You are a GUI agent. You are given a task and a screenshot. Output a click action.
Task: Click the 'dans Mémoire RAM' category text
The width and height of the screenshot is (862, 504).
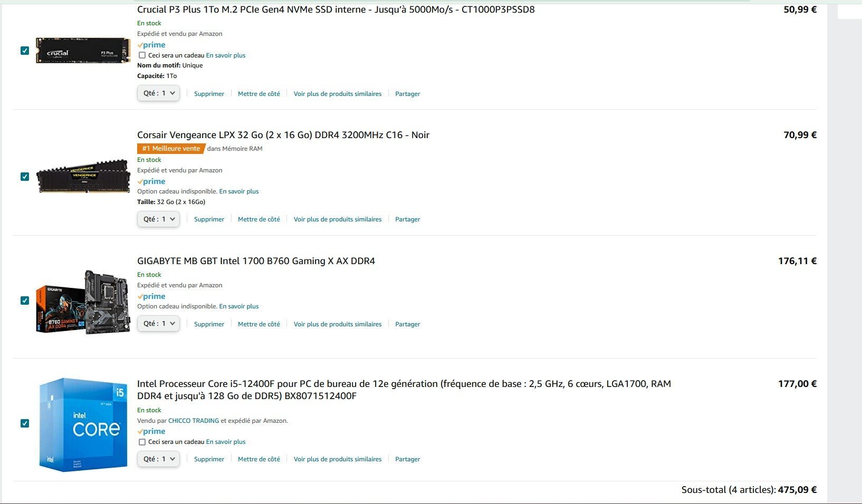pos(235,149)
